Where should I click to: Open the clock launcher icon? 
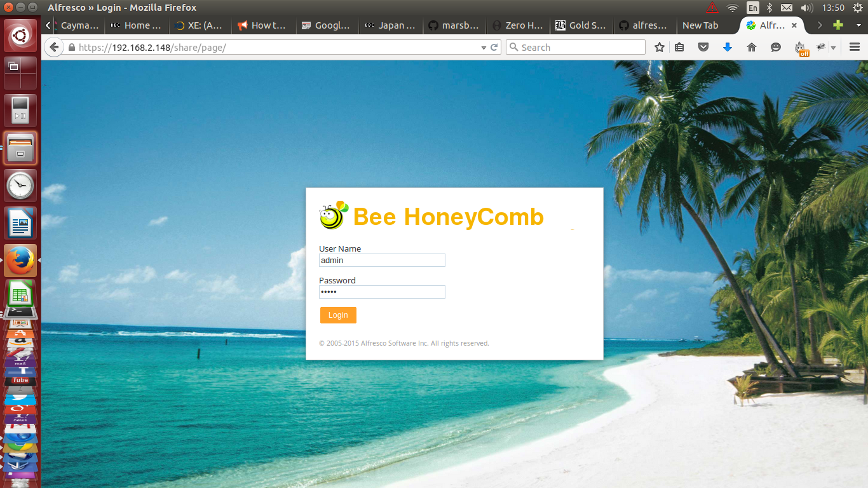[20, 186]
